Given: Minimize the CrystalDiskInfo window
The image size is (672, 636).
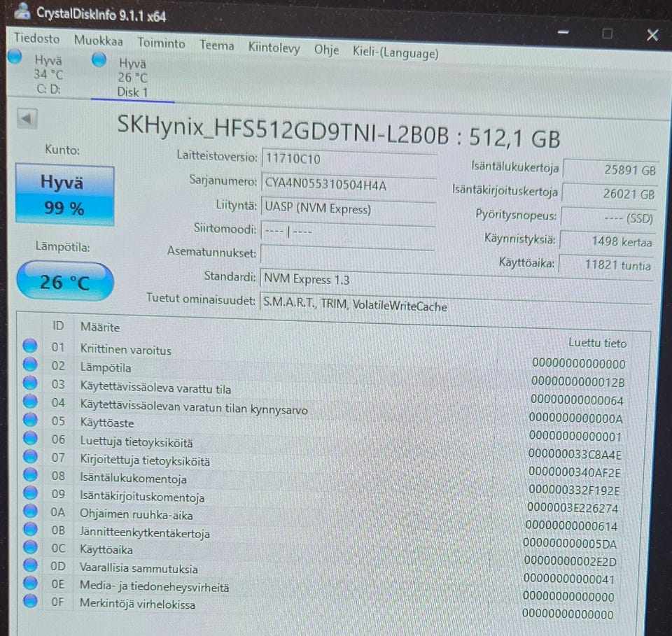Looking at the screenshot, I should pyautogui.click(x=563, y=32).
